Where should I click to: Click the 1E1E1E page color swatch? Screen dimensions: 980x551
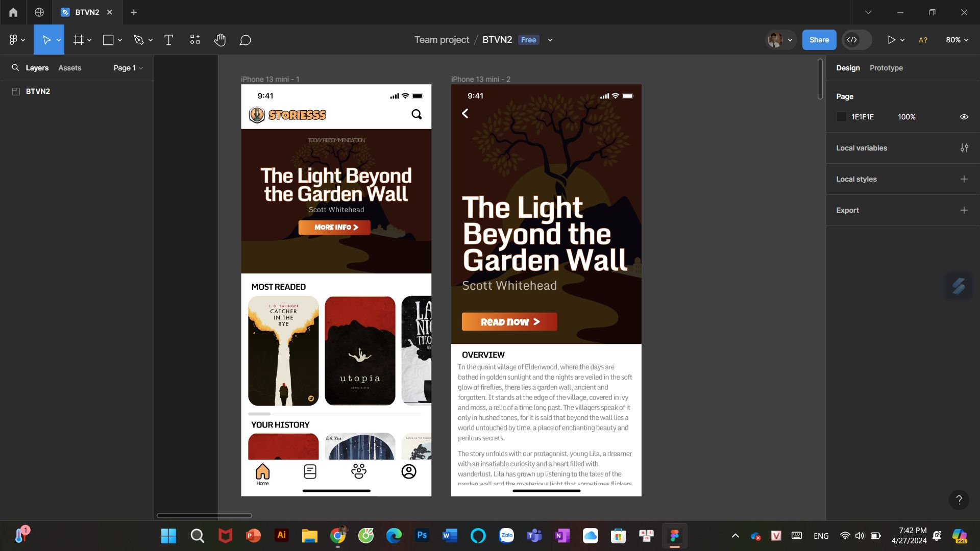[842, 117]
